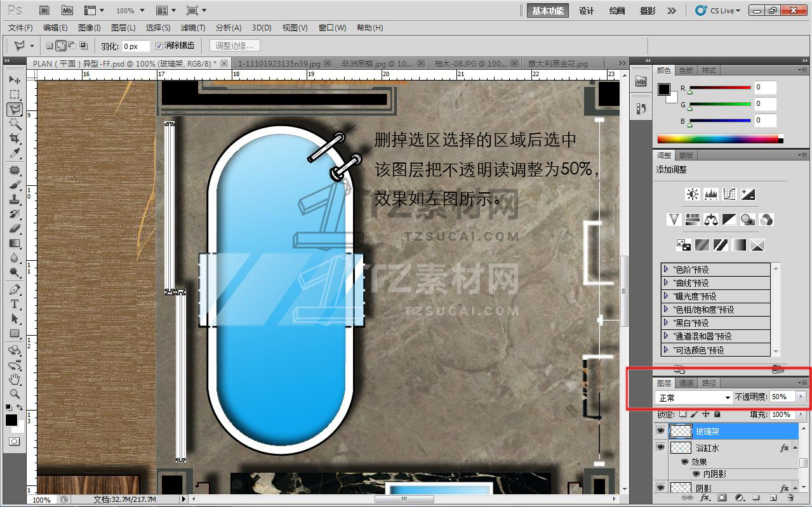Image resolution: width=812 pixels, height=507 pixels.
Task: Launch Adobe Bridge from top bar
Action: 44,10
